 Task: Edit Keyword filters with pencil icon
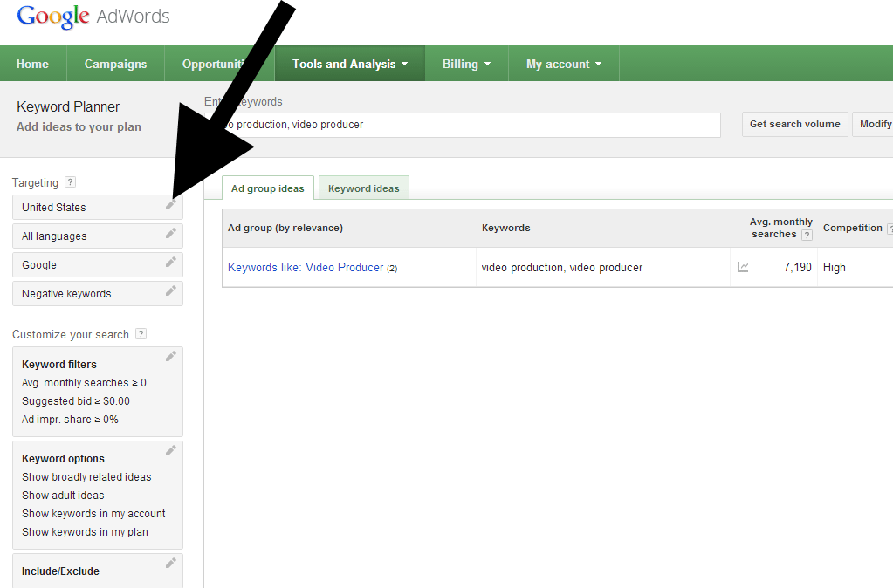point(171,356)
